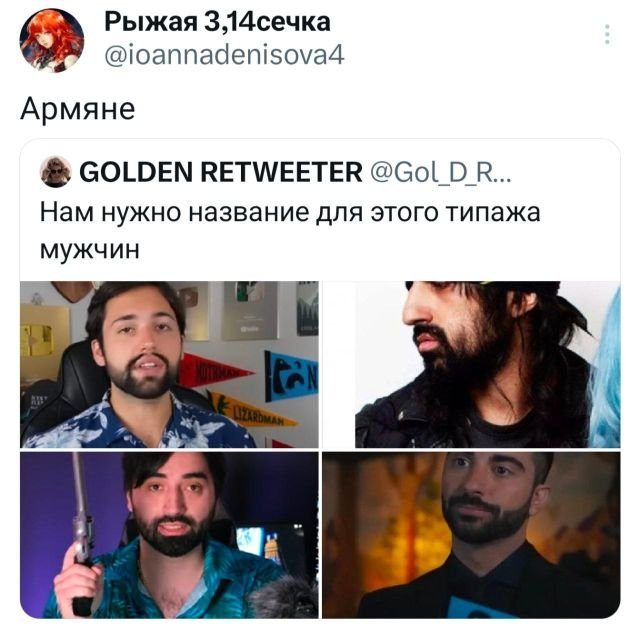640x630 pixels.
Task: Open the Рыжая 3,14сечка display name
Action: (217, 22)
